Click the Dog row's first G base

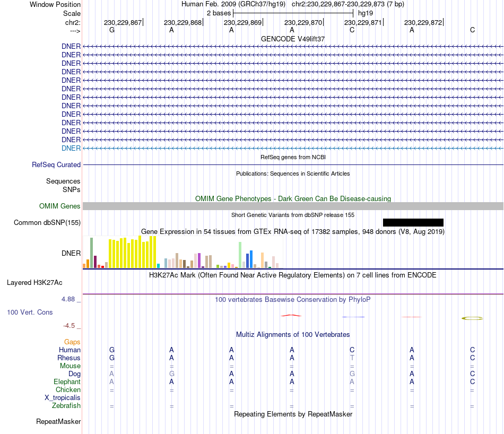tap(172, 374)
